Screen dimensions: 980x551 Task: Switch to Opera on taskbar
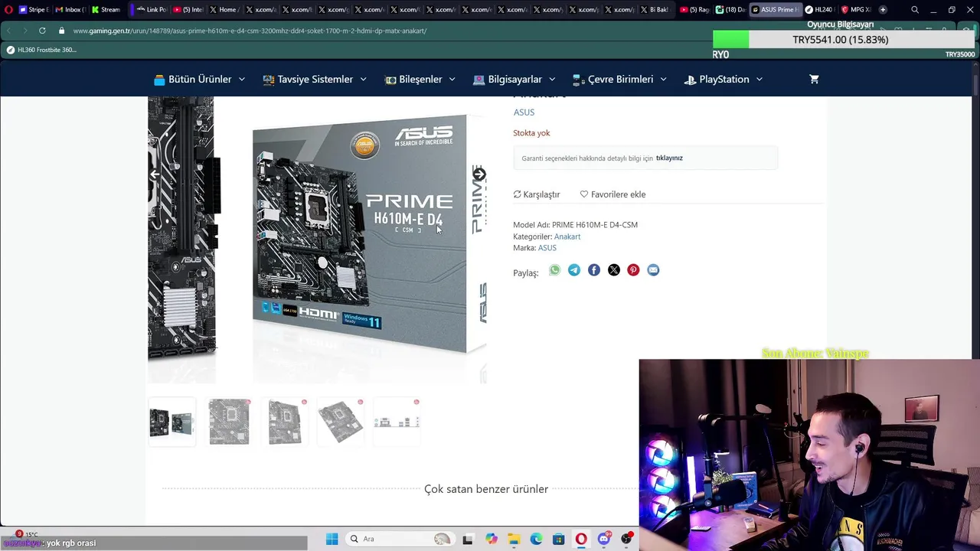pos(581,539)
